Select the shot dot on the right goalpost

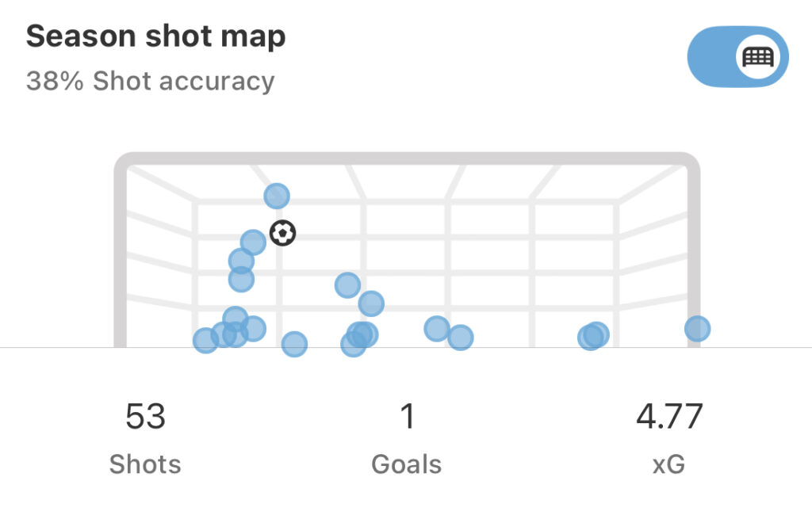click(697, 329)
